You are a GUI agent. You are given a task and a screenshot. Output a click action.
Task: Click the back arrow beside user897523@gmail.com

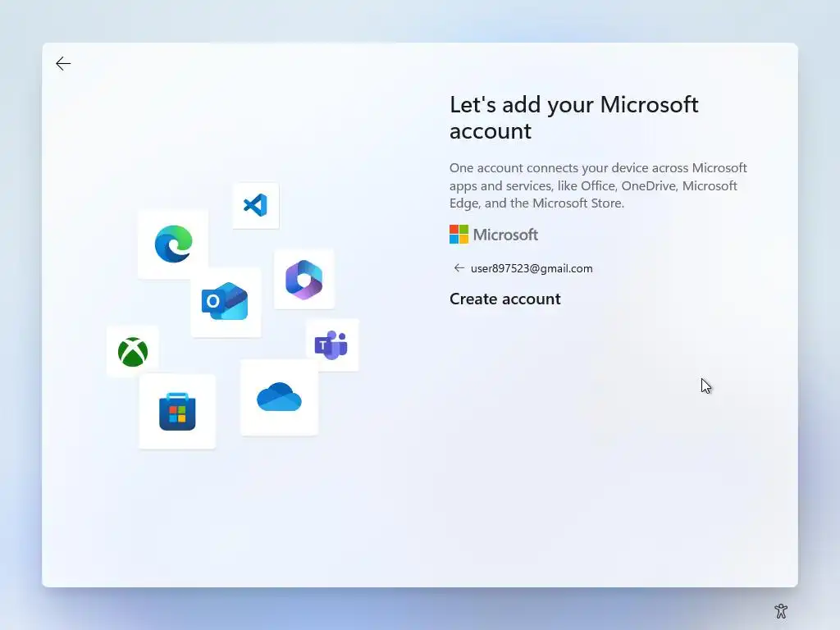[459, 268]
